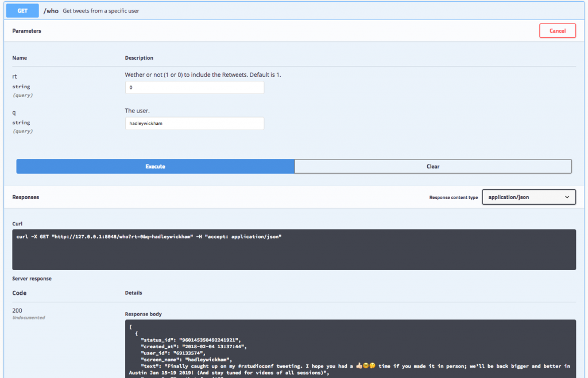Screen dimensions: 588x378
Task: Click the Response body label
Action: click(143, 314)
